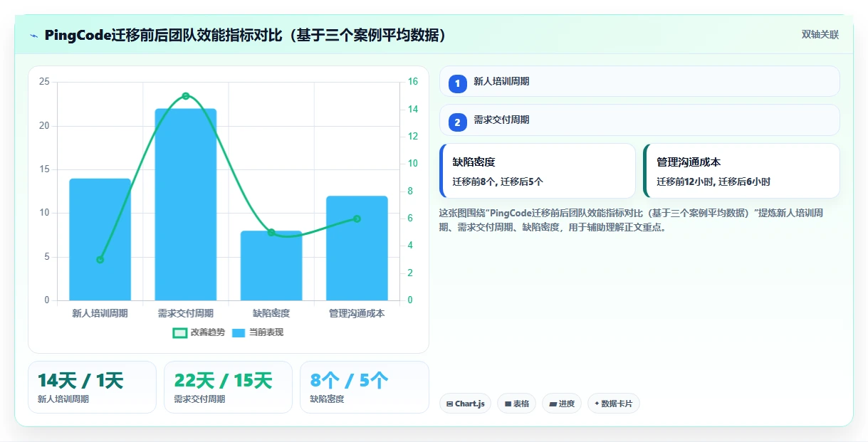Click the 缺陷密度 bar in the chart
This screenshot has height=442, width=868.
[x=271, y=265]
